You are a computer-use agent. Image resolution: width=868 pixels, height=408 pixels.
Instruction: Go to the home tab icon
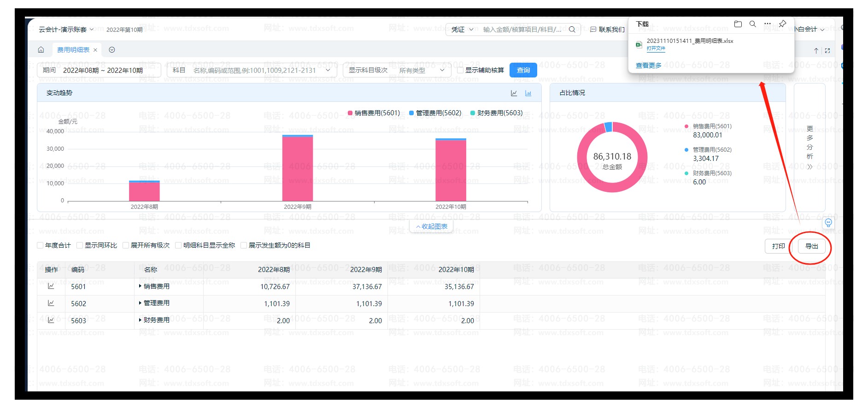tap(41, 50)
